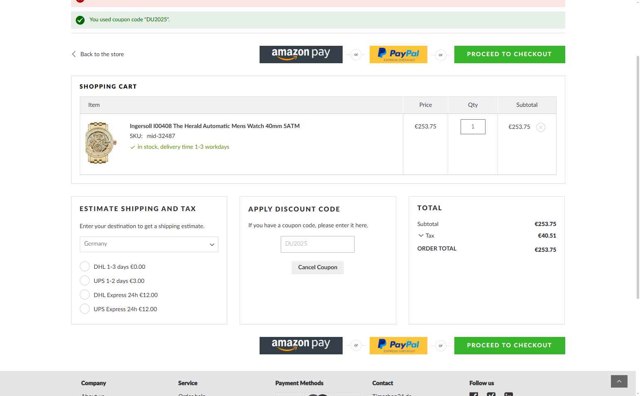Remove the Ingersoll watch from the cart

pos(540,127)
